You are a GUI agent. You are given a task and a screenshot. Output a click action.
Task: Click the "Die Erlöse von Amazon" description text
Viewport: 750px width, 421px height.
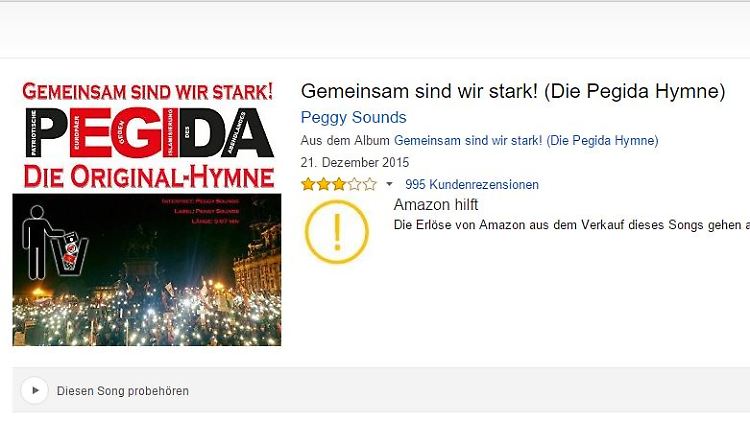(x=570, y=226)
